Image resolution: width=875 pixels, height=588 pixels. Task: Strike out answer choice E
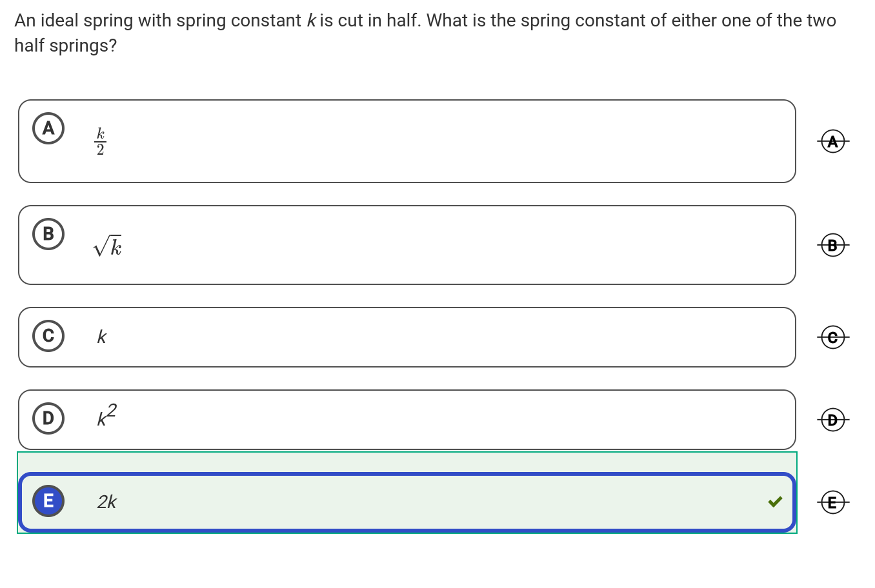click(833, 502)
